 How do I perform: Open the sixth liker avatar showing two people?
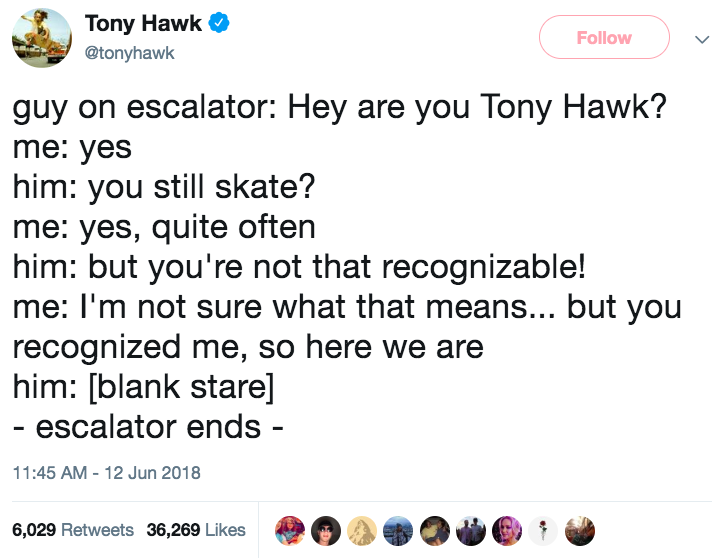pyautogui.click(x=471, y=531)
